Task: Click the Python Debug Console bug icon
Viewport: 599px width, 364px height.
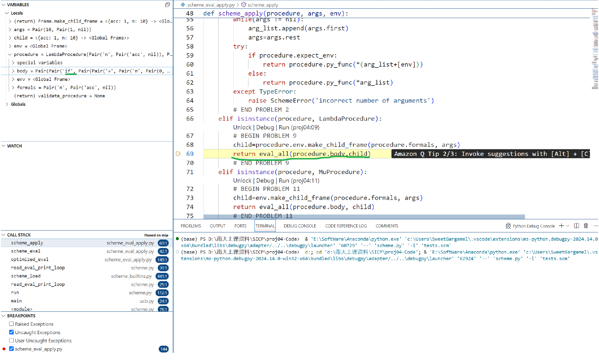Action: [508, 226]
